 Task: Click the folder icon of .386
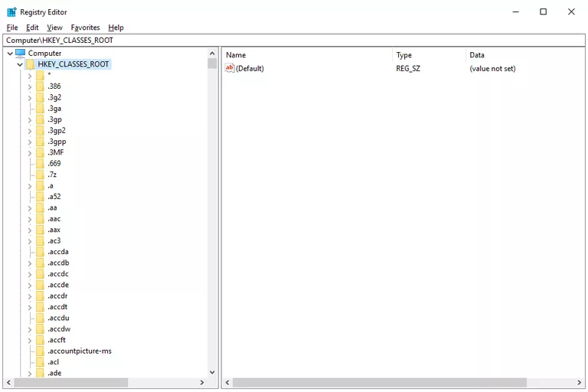tap(40, 87)
